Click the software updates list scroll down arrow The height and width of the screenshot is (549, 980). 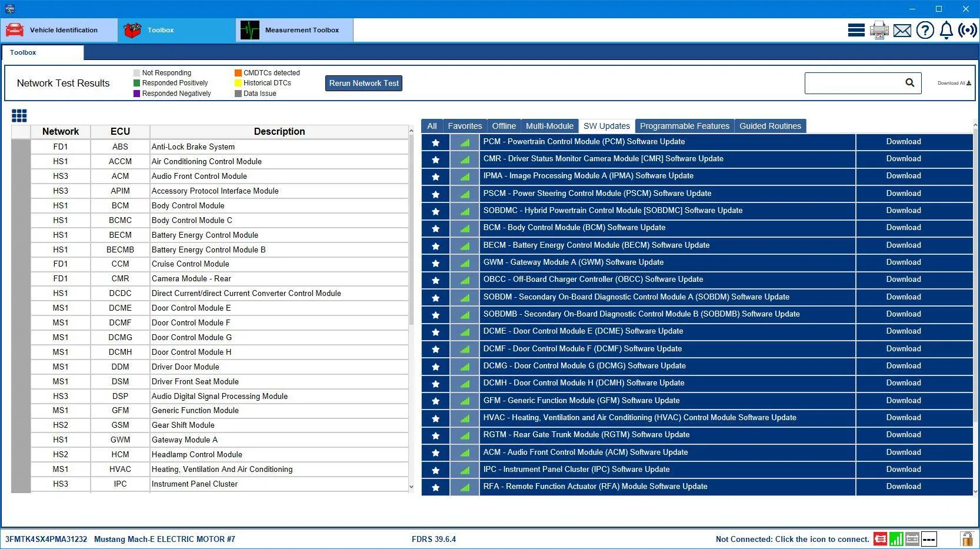click(976, 491)
